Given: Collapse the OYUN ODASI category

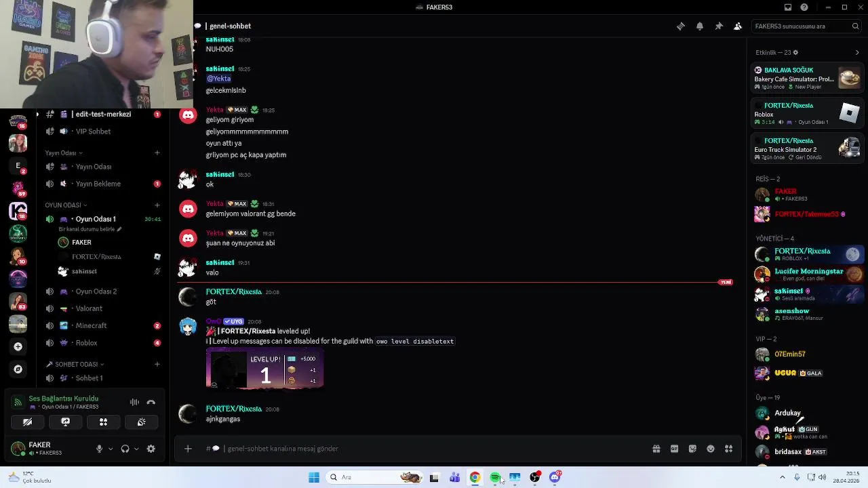Looking at the screenshot, I should point(66,205).
